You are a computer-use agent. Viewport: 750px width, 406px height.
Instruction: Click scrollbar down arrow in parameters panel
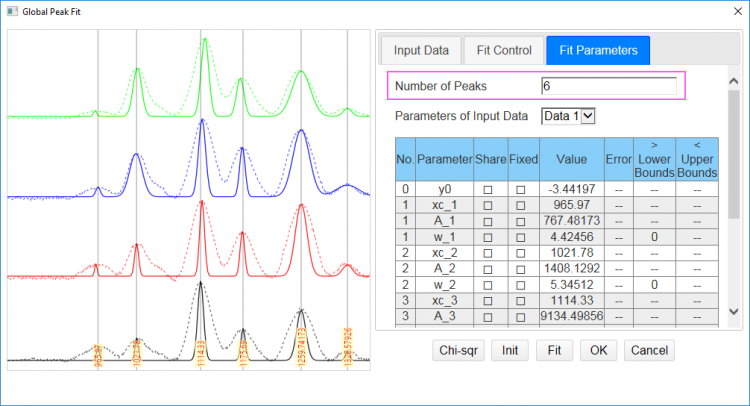(x=734, y=312)
